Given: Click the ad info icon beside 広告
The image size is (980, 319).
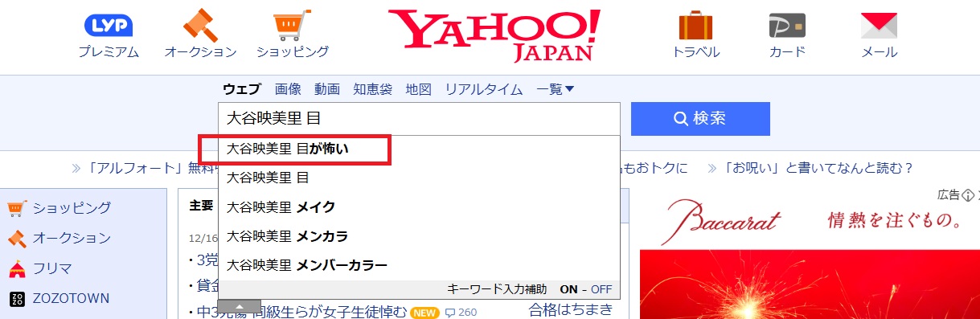Looking at the screenshot, I should 968,194.
